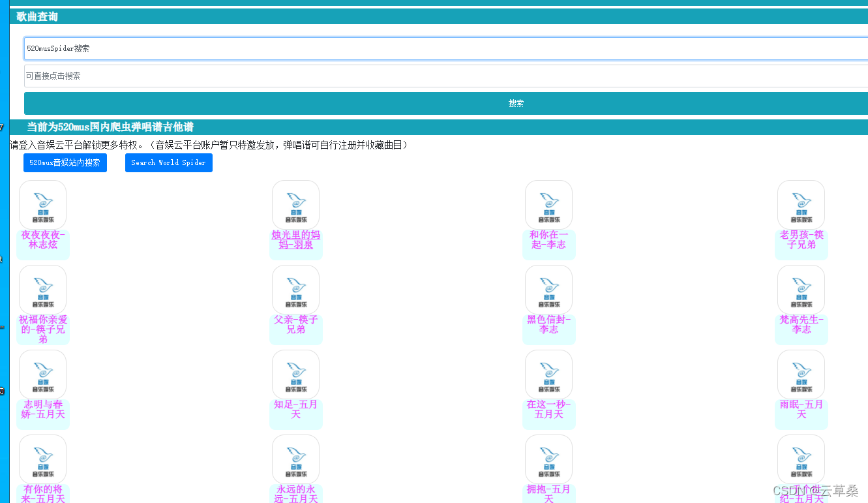Click the logo icon above 父亲-筷子兄弟
This screenshot has width=868, height=503.
pyautogui.click(x=295, y=290)
